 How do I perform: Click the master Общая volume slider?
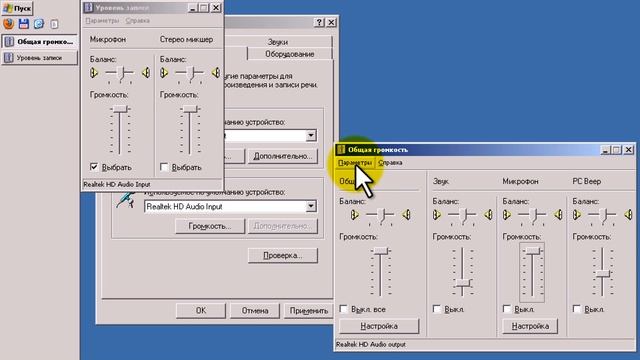coord(381,251)
